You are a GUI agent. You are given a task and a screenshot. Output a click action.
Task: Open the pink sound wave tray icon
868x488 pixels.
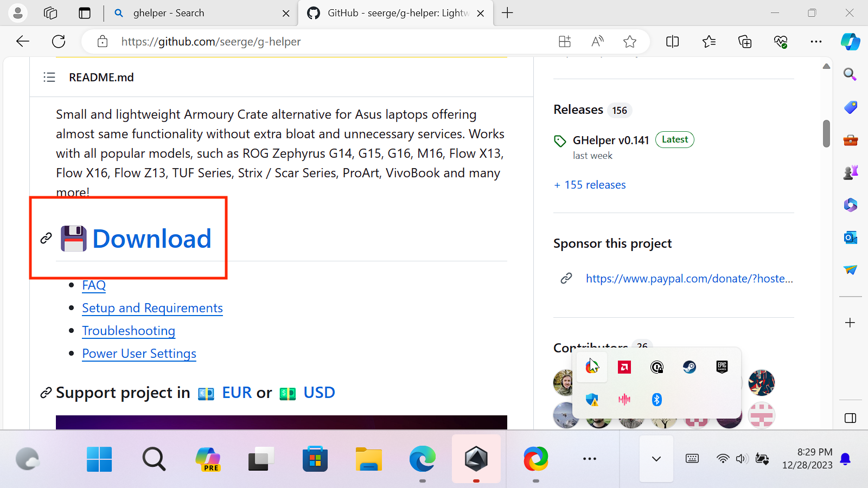click(x=624, y=400)
